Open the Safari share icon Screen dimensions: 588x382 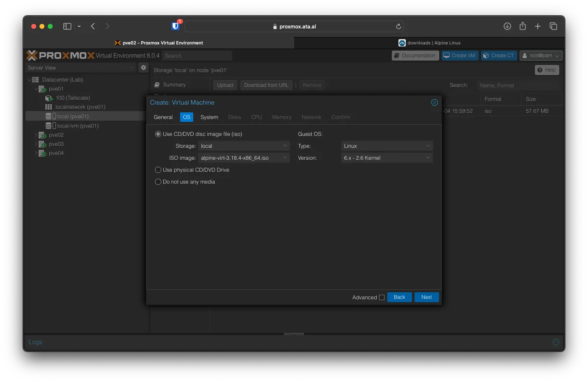523,26
